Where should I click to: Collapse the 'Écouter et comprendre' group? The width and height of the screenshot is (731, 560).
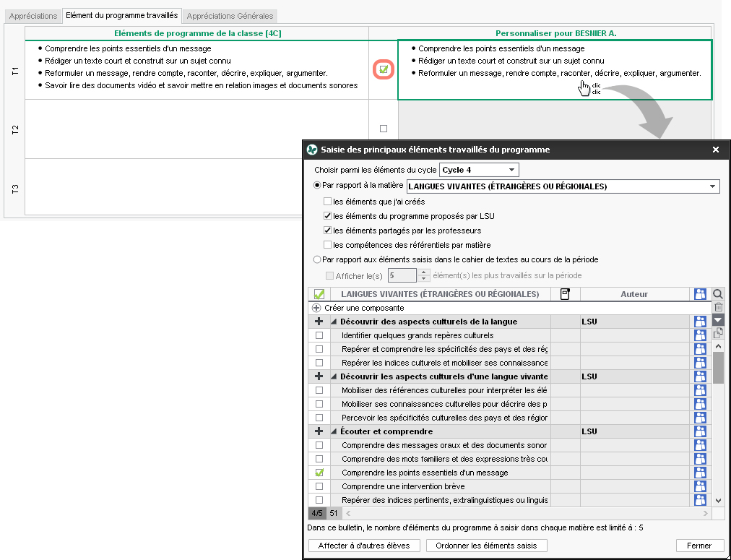point(334,432)
